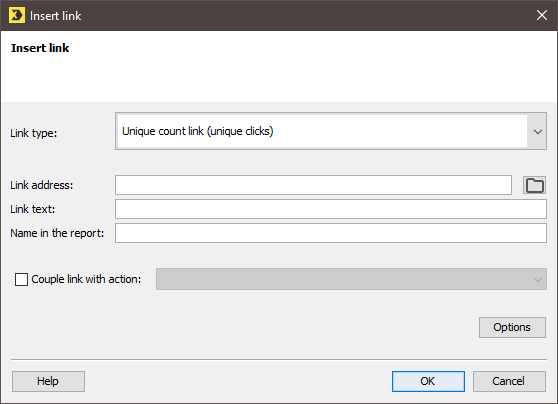Open the Link type combo box showing Unique count link
This screenshot has width=558, height=404.
coord(331,131)
